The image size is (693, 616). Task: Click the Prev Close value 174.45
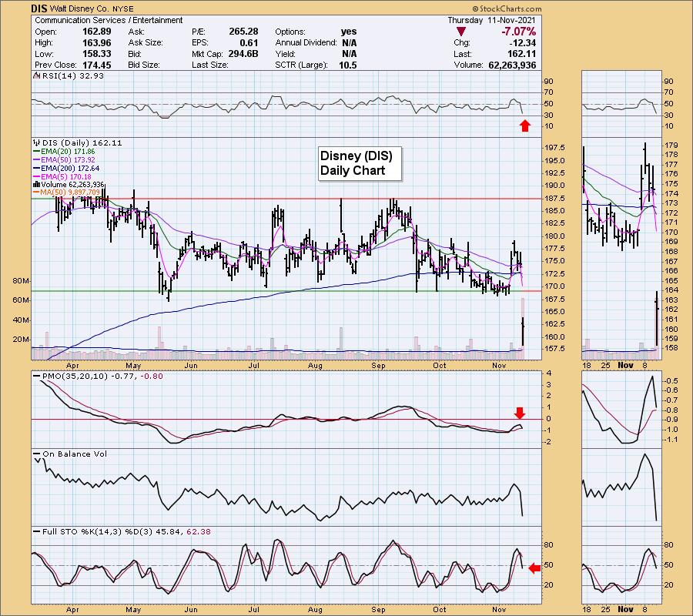point(97,65)
